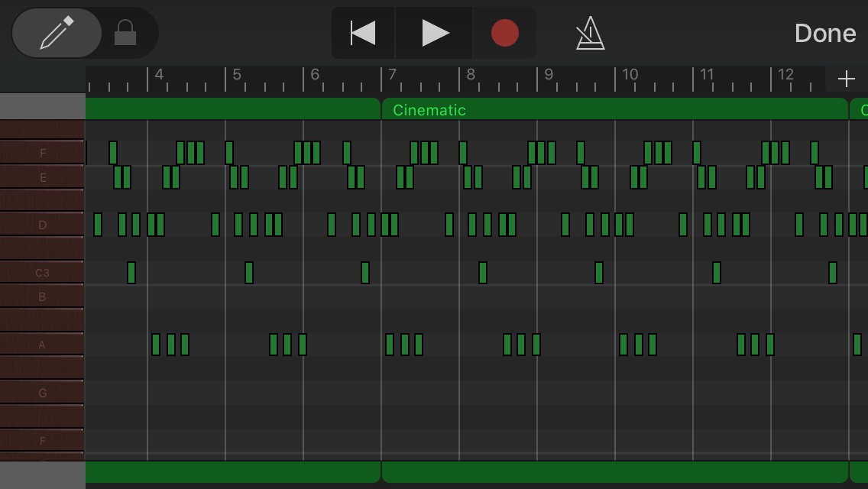Play the C3 key on the keyboard
The height and width of the screenshot is (489, 868).
tap(42, 273)
